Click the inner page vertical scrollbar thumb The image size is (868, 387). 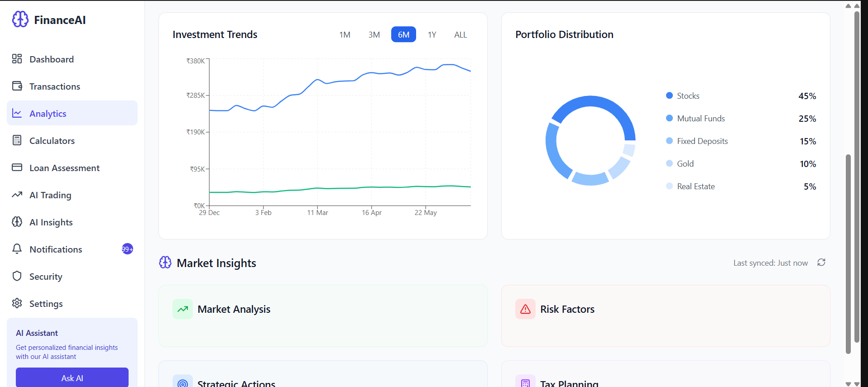coord(848,254)
